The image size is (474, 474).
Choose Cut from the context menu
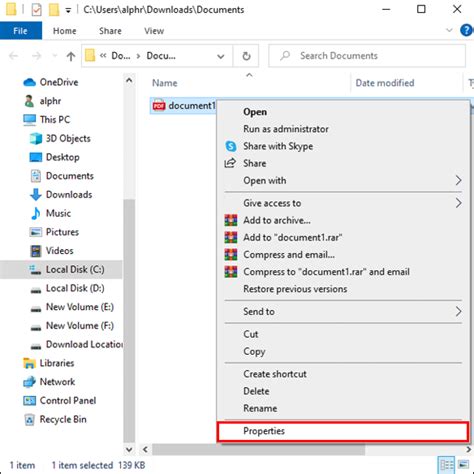pos(343,334)
